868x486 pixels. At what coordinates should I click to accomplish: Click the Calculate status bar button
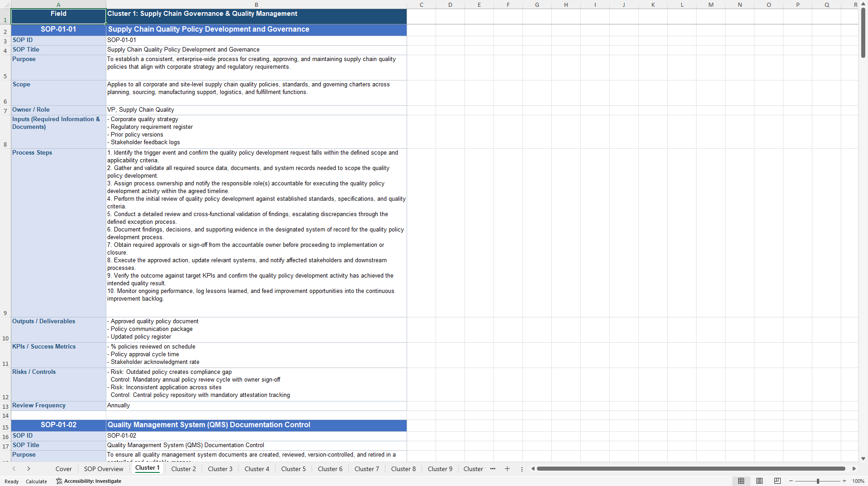36,481
